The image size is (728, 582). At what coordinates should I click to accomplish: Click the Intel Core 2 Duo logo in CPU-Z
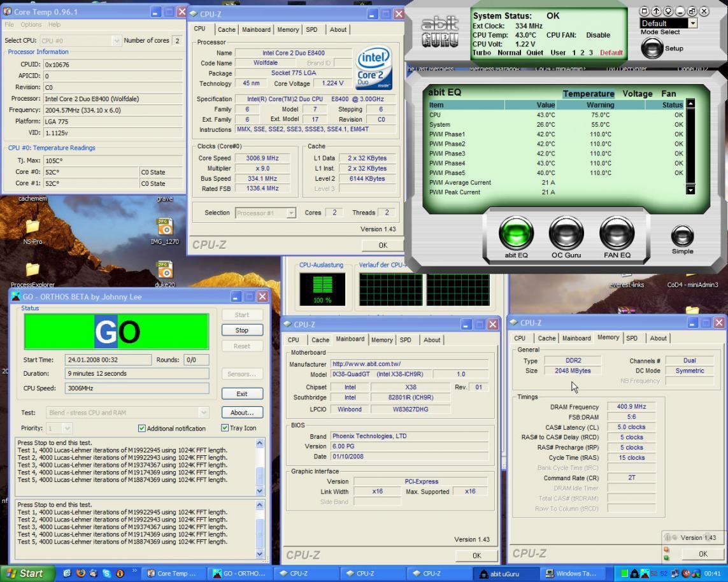[x=374, y=68]
